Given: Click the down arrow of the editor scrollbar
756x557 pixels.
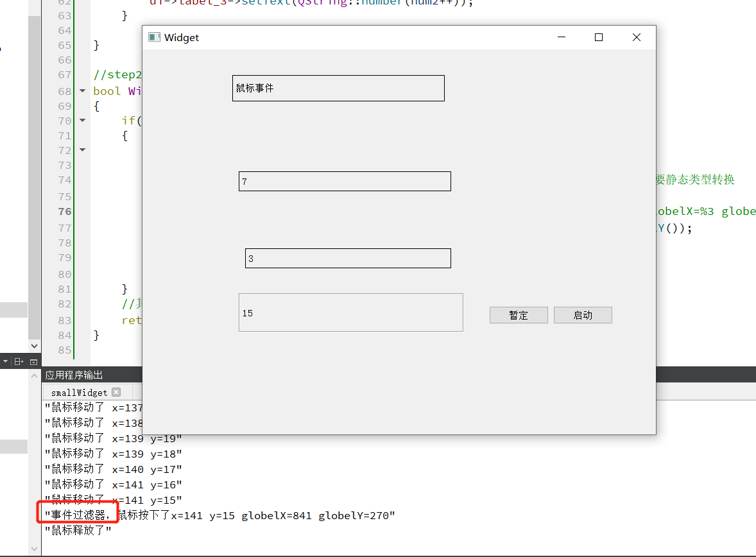Looking at the screenshot, I should [34, 346].
